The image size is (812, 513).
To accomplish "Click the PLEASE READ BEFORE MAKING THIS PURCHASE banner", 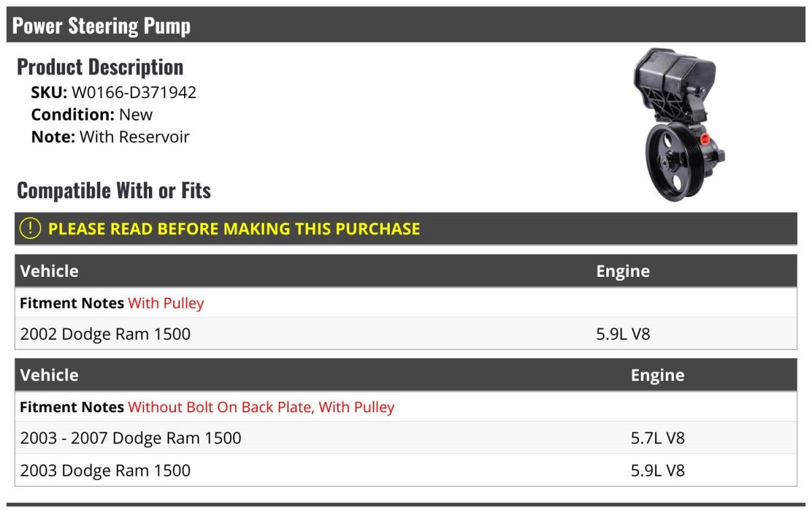I will pos(406,229).
